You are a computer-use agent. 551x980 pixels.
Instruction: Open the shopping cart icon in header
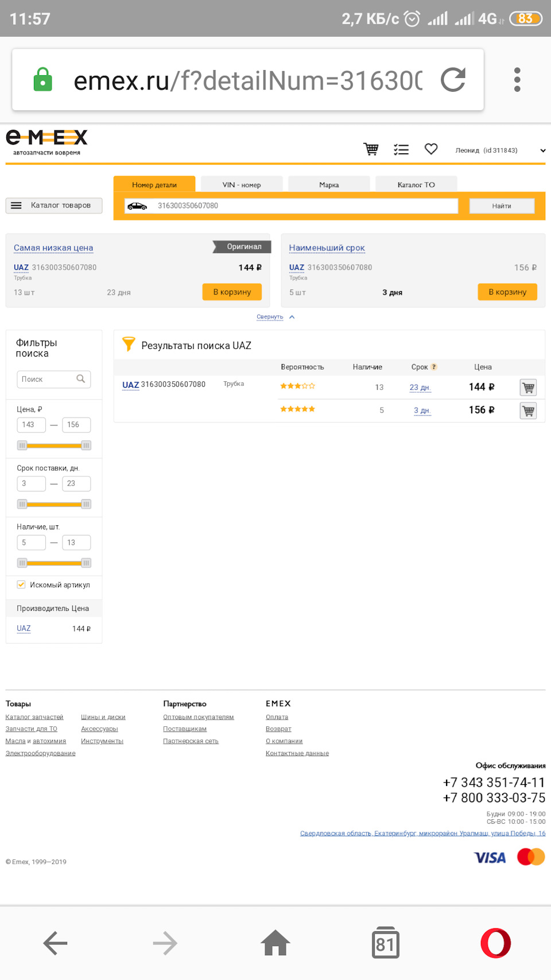tap(371, 149)
